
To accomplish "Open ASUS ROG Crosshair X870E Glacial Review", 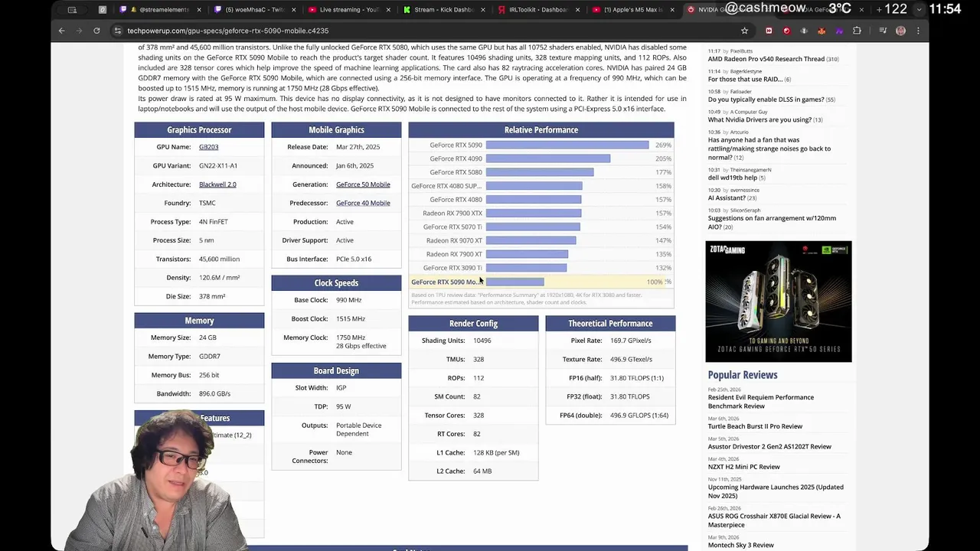I will pyautogui.click(x=774, y=520).
